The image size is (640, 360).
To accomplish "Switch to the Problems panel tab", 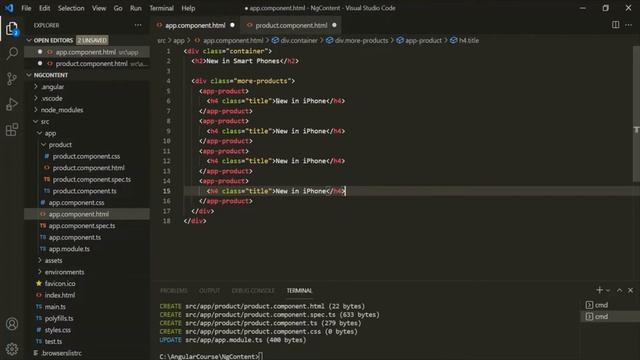I will click(x=174, y=291).
